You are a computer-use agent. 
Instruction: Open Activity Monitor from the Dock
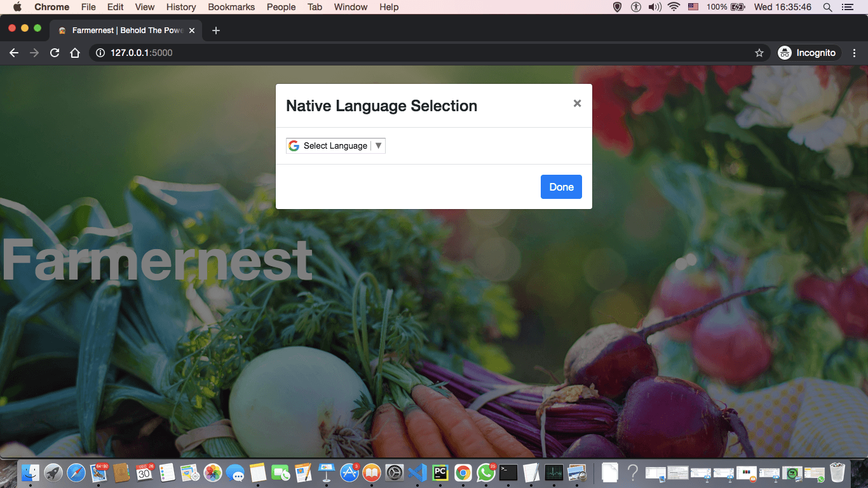554,472
